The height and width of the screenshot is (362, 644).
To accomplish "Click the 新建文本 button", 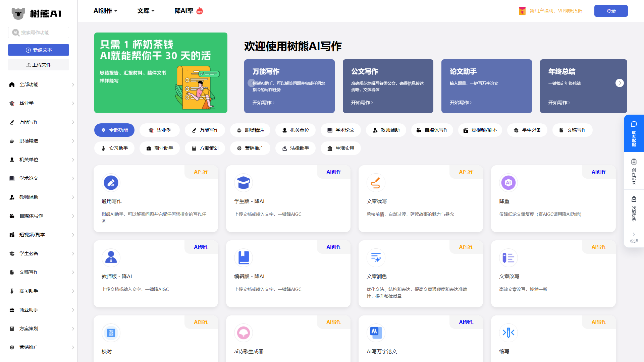I will pyautogui.click(x=39, y=50).
